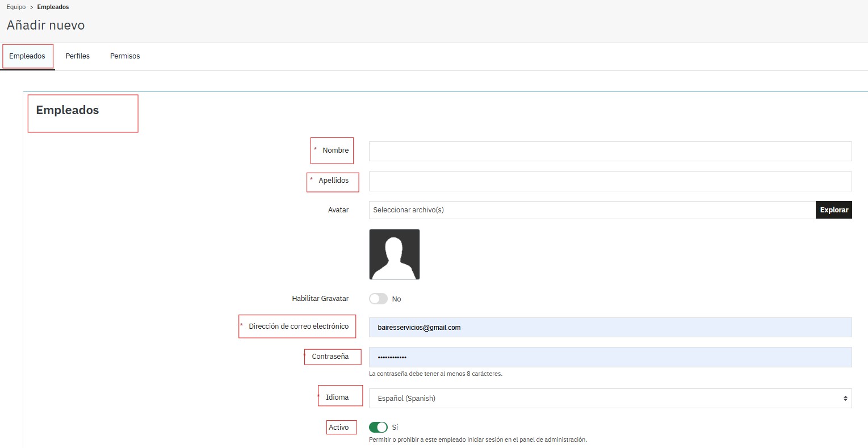Click the Avatar field label

pyautogui.click(x=338, y=210)
